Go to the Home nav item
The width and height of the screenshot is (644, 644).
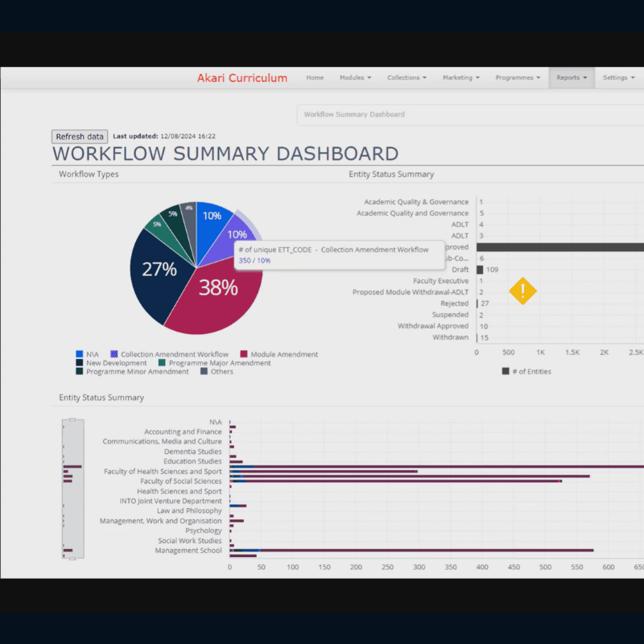(315, 78)
